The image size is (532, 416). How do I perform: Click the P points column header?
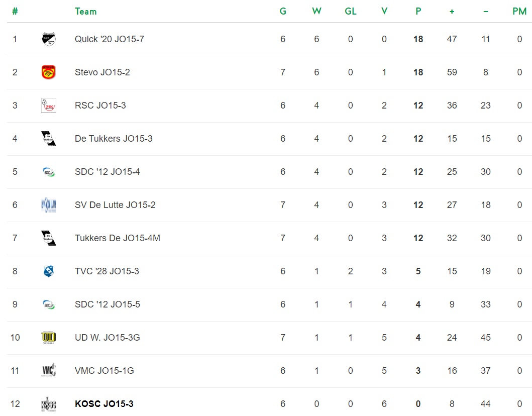418,12
